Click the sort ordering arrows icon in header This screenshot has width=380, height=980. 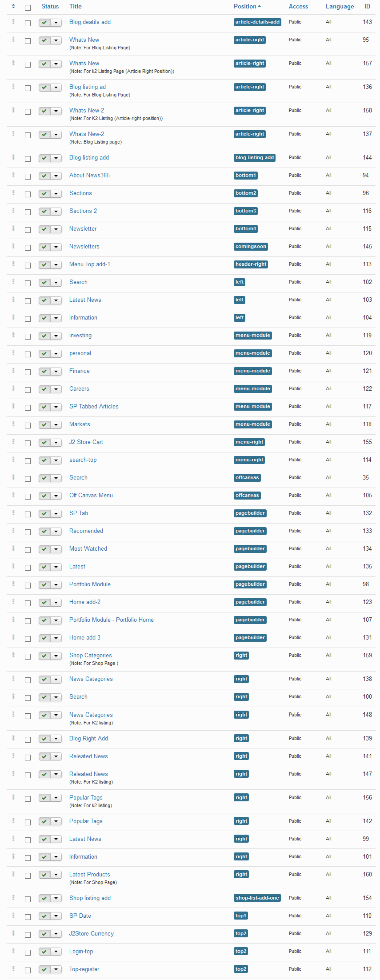pos(13,6)
